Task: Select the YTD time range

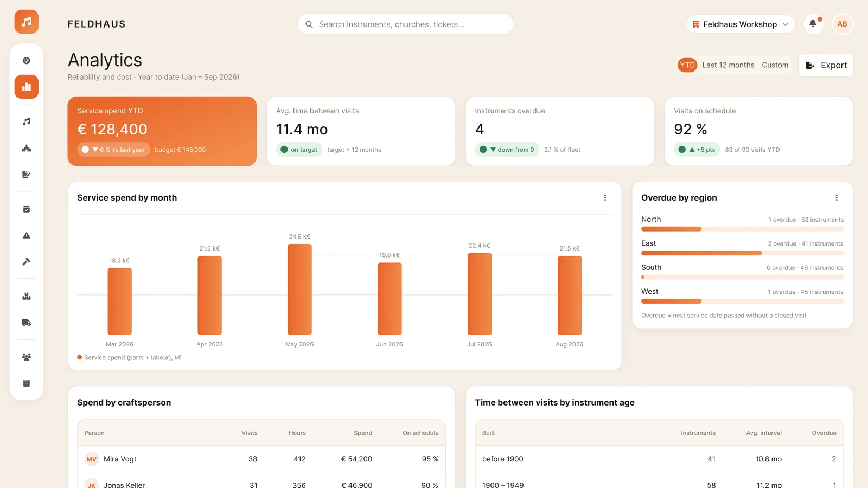Action: click(x=687, y=65)
